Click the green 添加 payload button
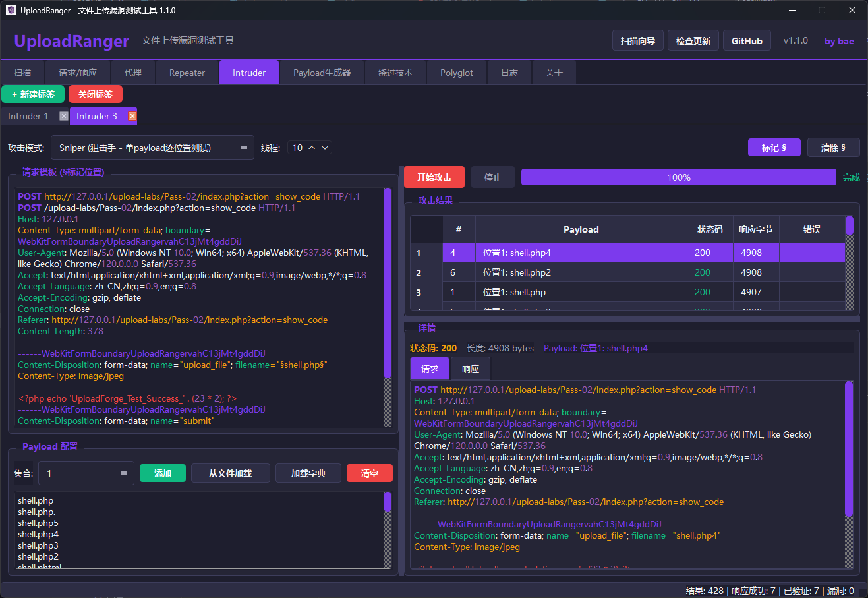This screenshot has height=598, width=868. pos(163,473)
